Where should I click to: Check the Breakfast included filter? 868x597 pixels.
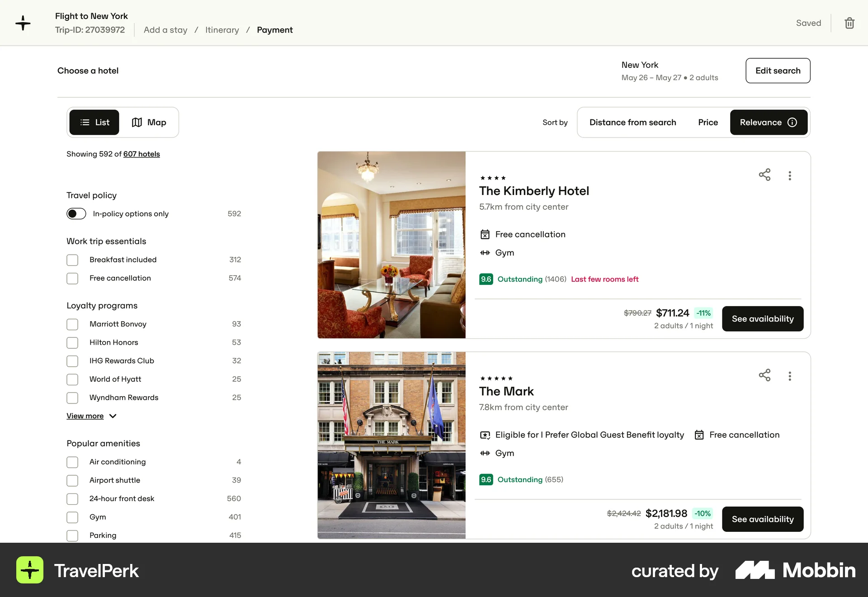click(x=72, y=260)
